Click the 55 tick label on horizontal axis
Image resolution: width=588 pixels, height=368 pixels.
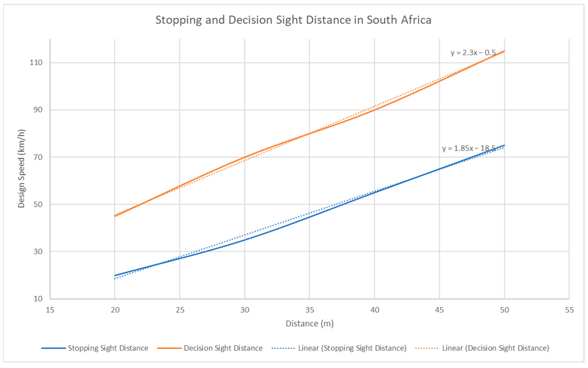point(569,310)
